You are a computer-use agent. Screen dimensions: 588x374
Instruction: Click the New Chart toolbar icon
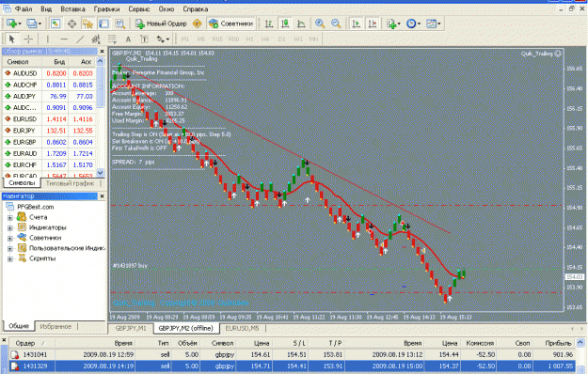[x=13, y=23]
